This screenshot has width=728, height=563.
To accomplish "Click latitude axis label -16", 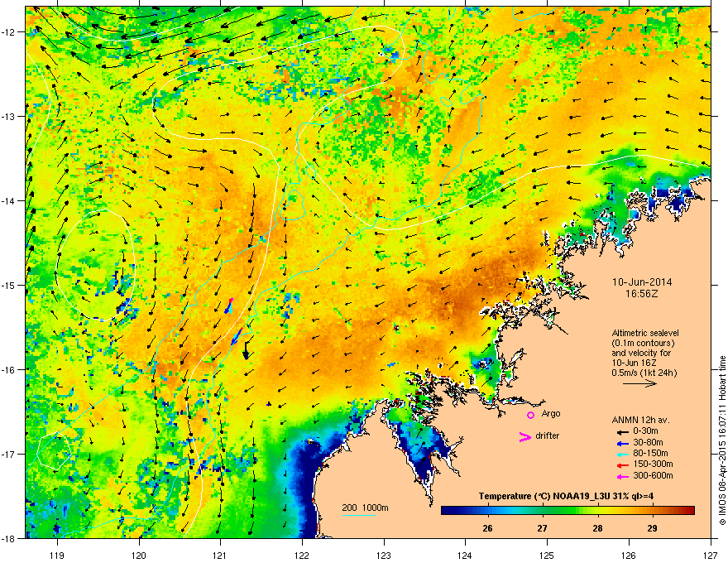I will point(9,369).
